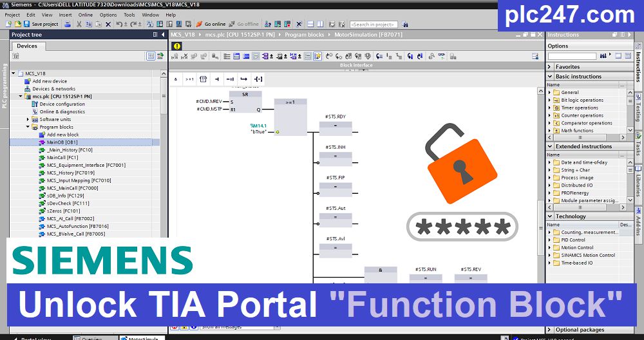Click the Delete X icon
644x340 pixels.
coord(108,24)
